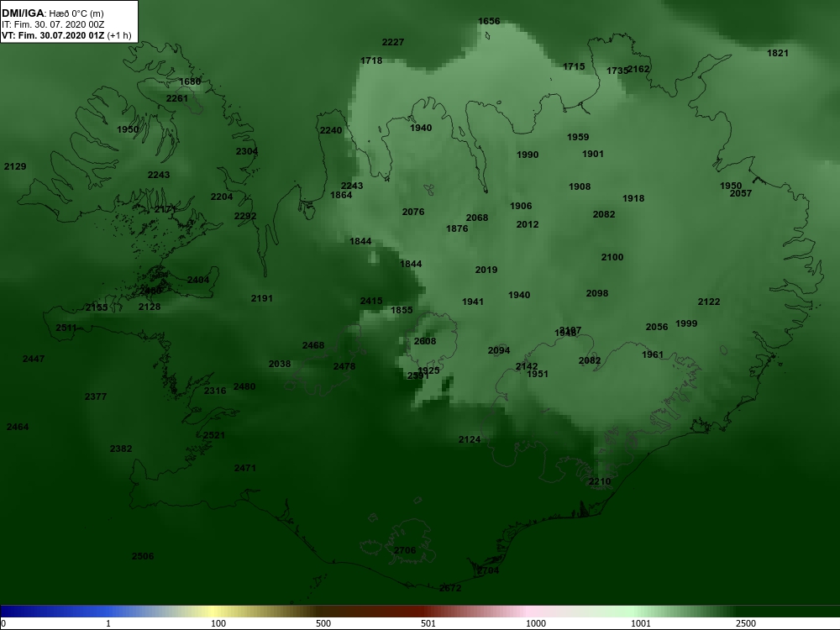Click the pink section of the color scale
The height and width of the screenshot is (630, 840).
click(528, 612)
